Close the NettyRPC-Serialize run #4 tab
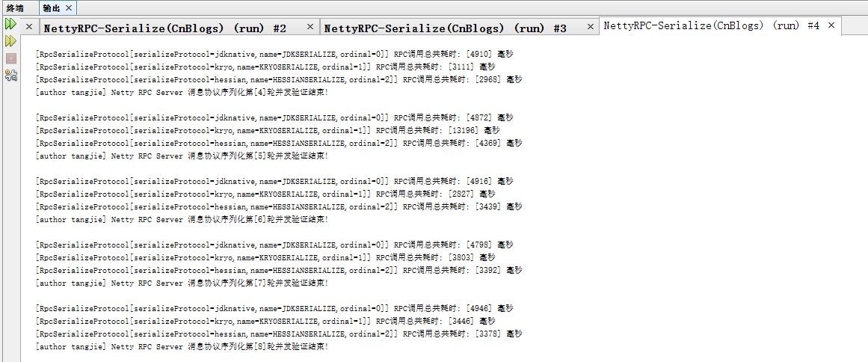The width and height of the screenshot is (868, 362). point(831,25)
